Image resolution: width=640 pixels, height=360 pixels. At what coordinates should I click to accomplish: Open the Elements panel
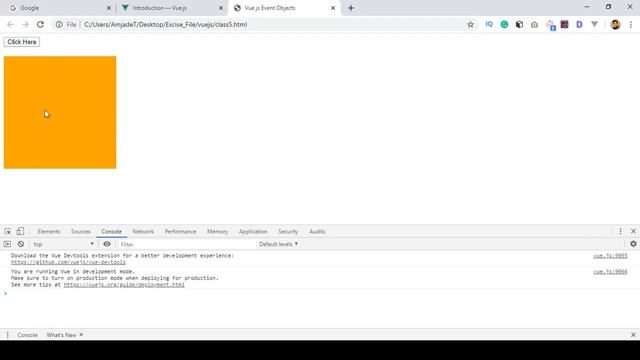click(49, 231)
